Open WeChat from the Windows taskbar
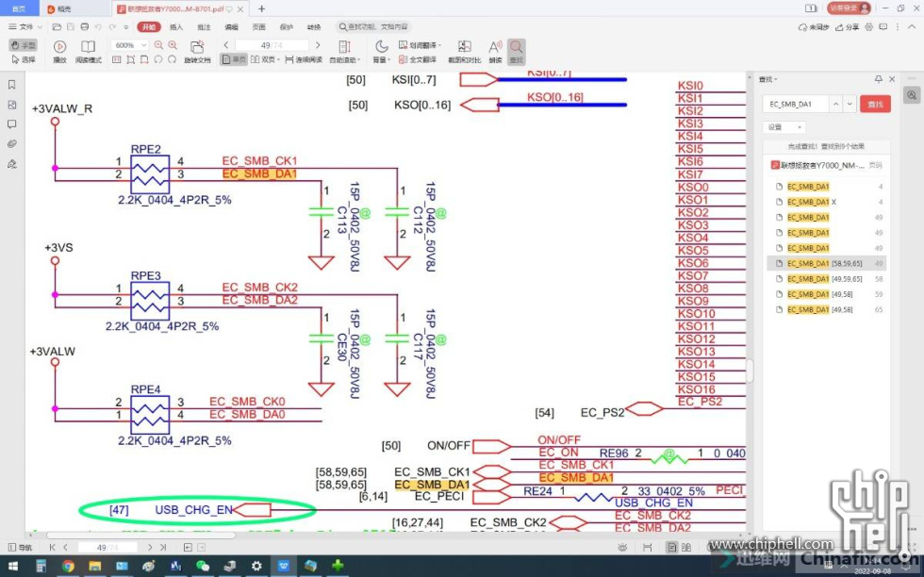The width and height of the screenshot is (924, 577). [202, 566]
